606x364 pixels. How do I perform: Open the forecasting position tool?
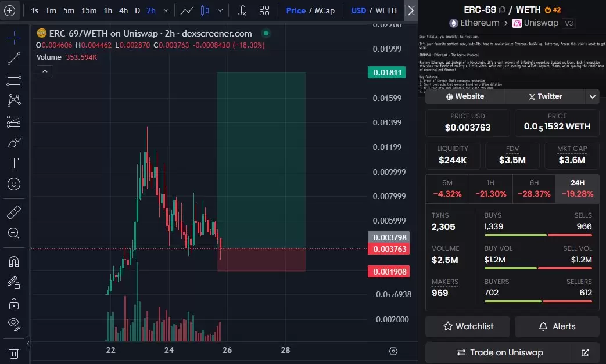tap(14, 121)
